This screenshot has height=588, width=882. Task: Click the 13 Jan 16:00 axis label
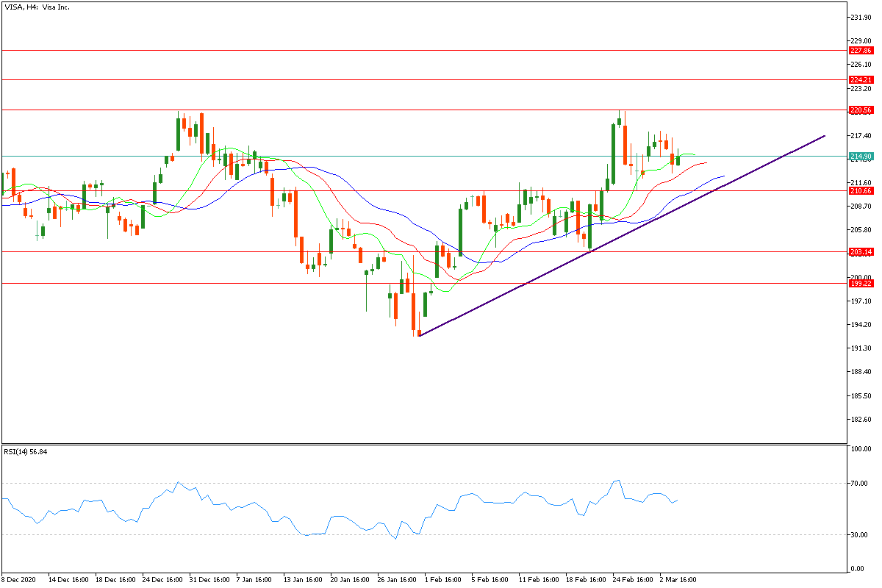[302, 579]
